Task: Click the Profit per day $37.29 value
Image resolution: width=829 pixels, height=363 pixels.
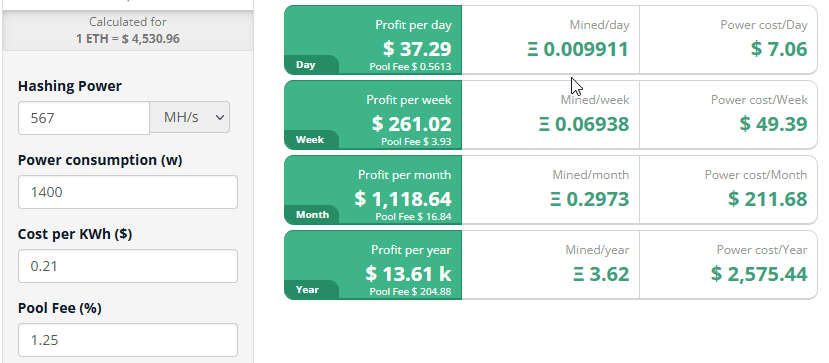Action: coord(417,49)
